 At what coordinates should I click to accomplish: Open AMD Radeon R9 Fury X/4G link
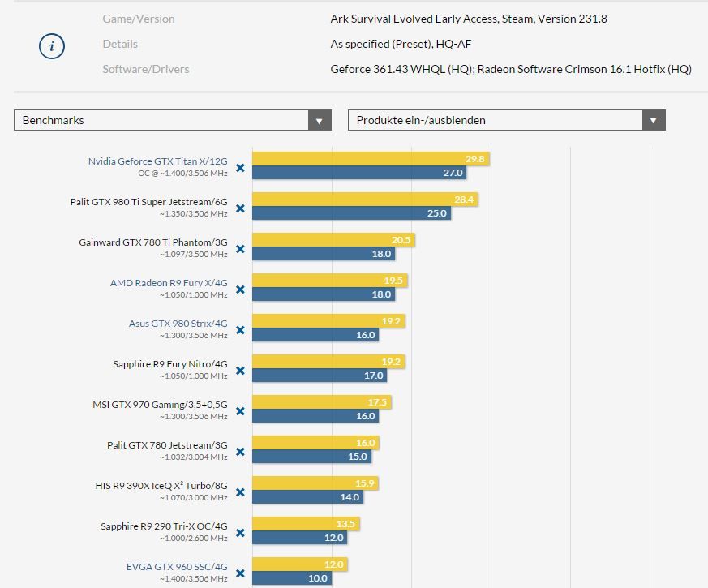click(169, 283)
